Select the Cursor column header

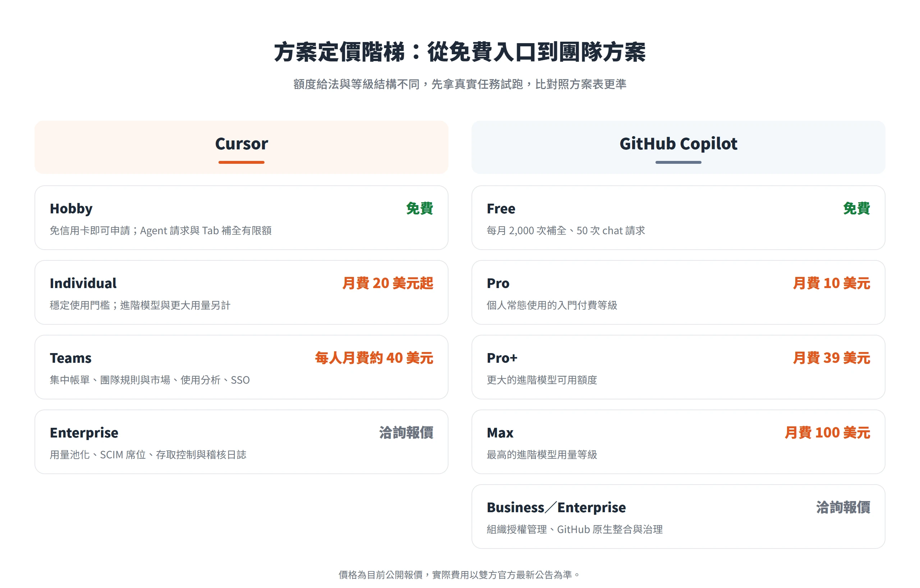(x=241, y=147)
